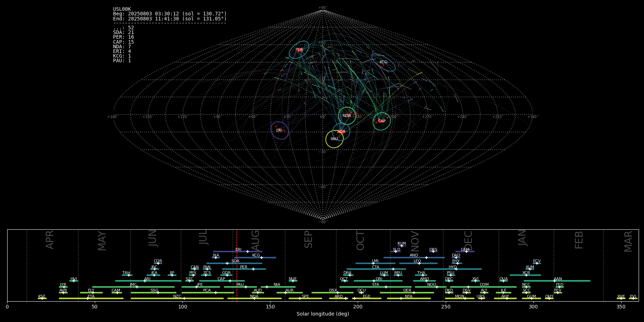Select the 'CAP: 15' legend entry
The image size is (644, 322).
tap(123, 42)
